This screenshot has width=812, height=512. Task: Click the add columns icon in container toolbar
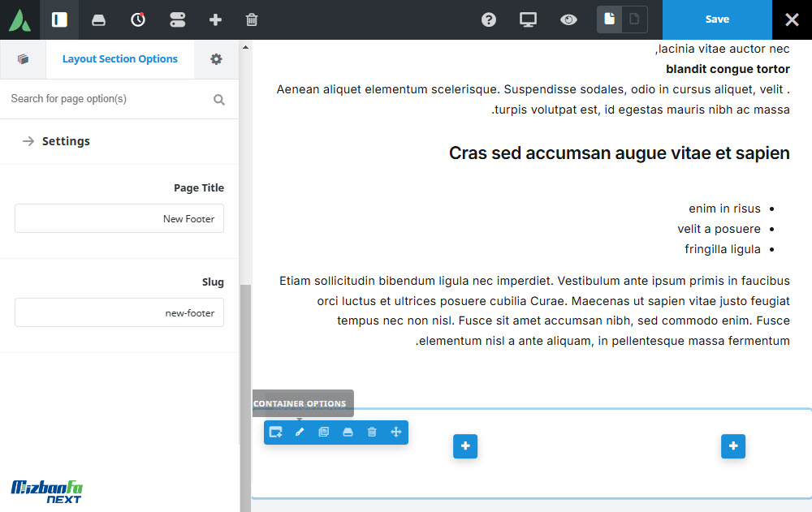point(276,432)
